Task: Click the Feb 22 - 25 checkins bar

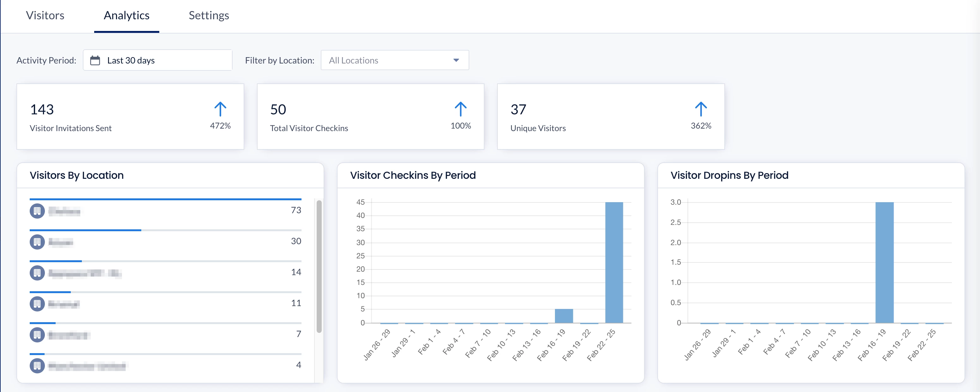Action: coord(614,262)
